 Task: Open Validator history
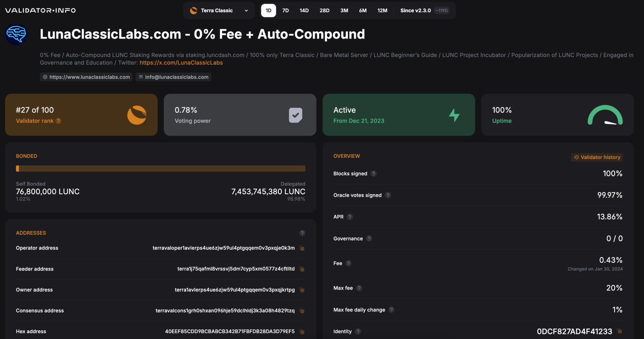click(597, 157)
